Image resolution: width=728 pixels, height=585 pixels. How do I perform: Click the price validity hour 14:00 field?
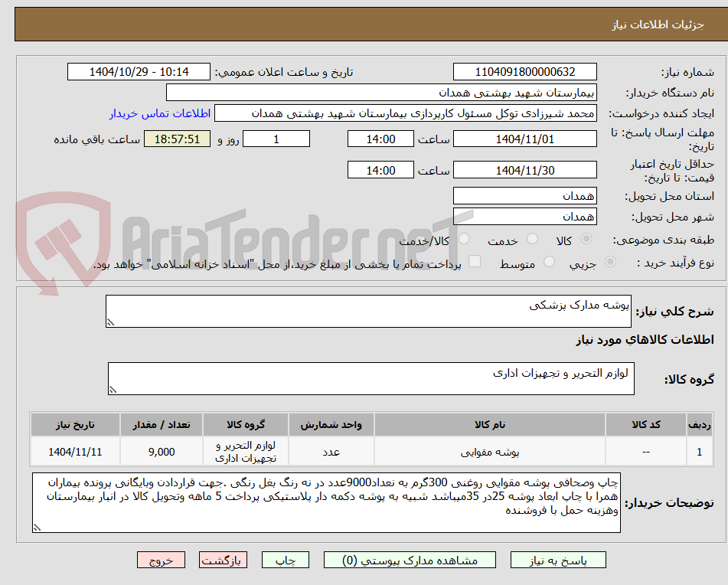[x=380, y=170]
